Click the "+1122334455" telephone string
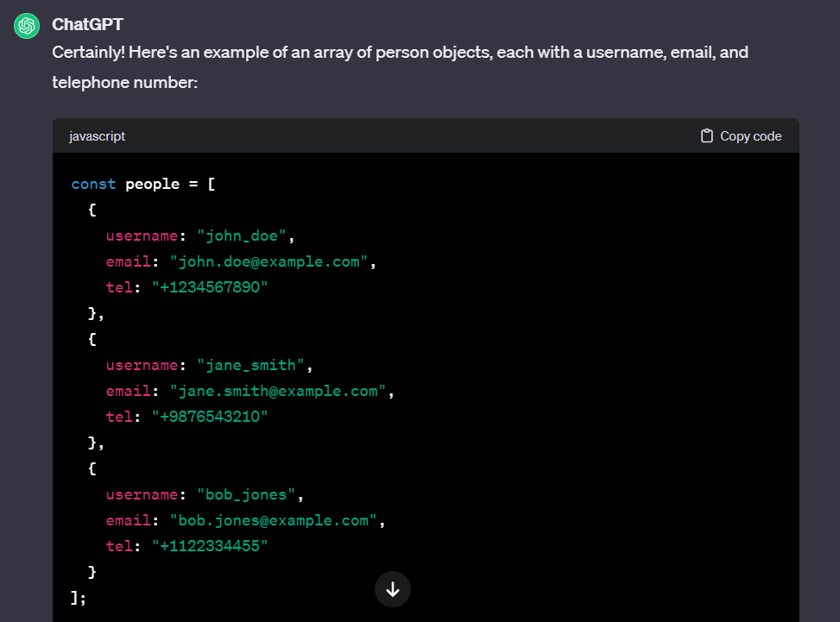Image resolution: width=840 pixels, height=622 pixels. pyautogui.click(x=210, y=547)
